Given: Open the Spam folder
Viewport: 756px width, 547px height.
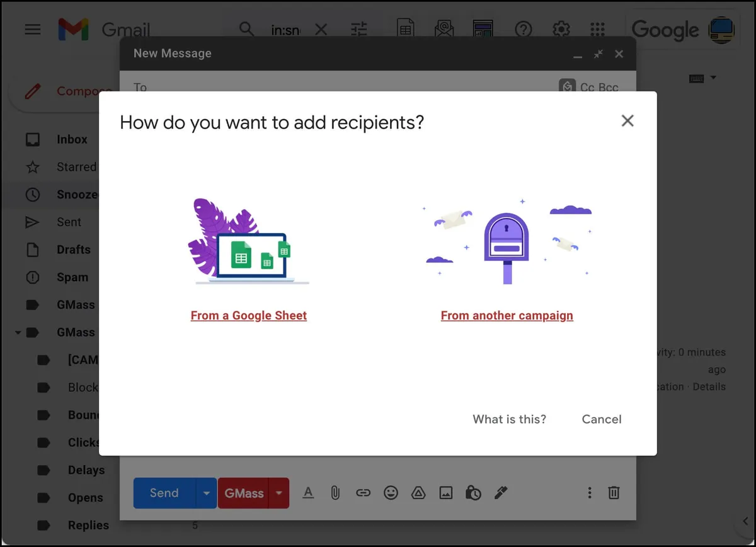Looking at the screenshot, I should tap(72, 277).
